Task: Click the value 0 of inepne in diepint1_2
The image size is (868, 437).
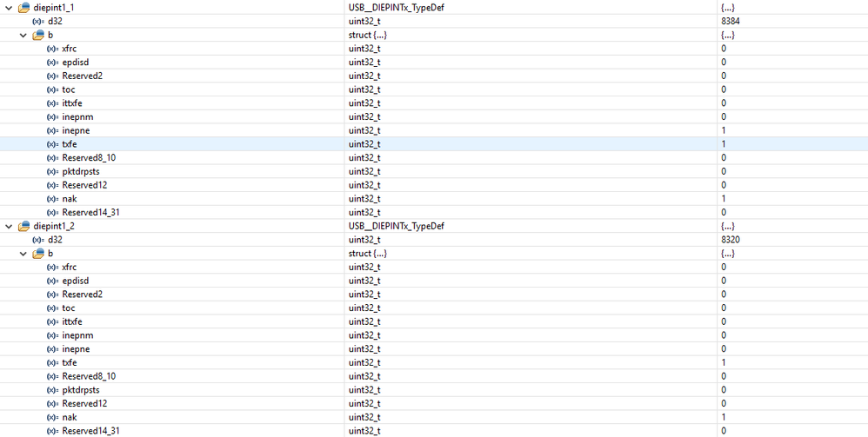Action: click(x=724, y=348)
